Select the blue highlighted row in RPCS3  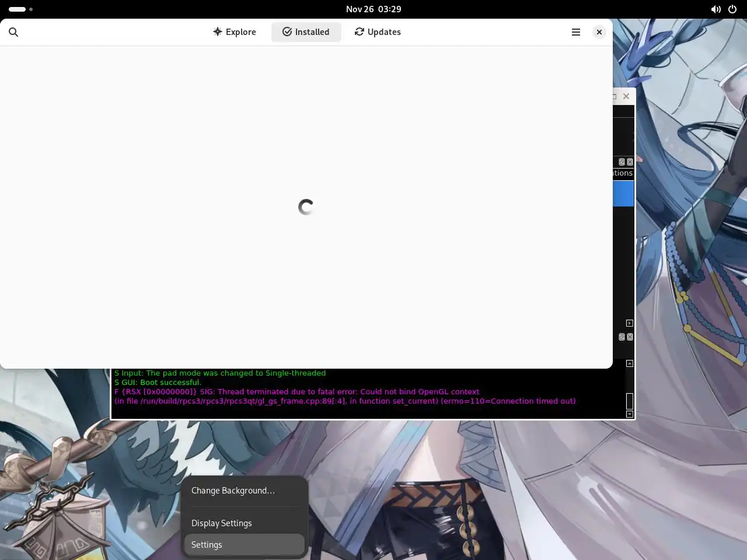click(623, 193)
